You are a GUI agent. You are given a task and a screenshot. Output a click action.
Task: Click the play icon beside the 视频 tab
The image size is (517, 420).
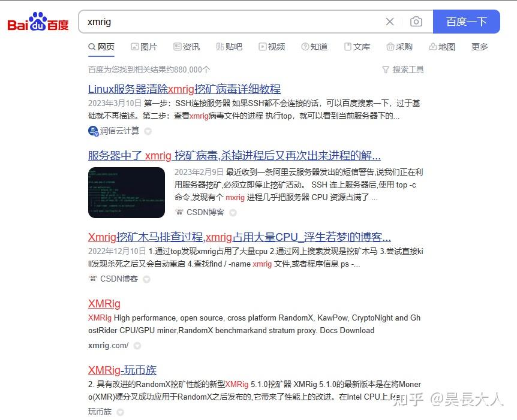click(262, 46)
